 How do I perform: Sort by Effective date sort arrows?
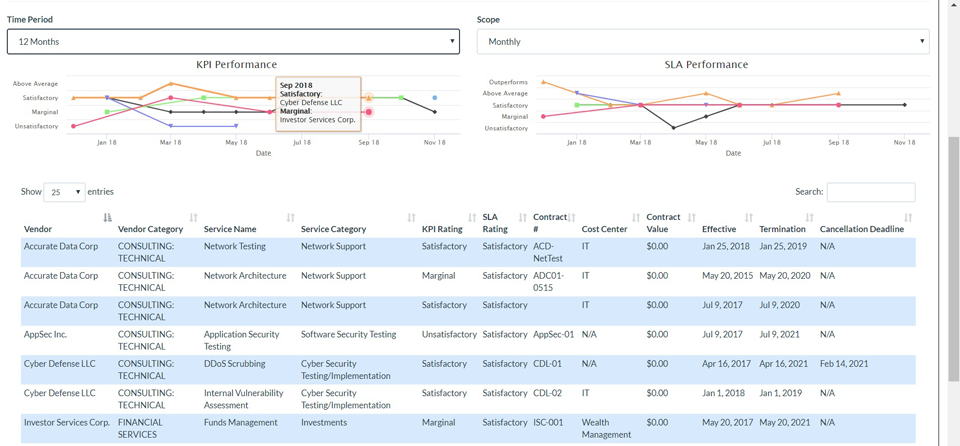(749, 217)
